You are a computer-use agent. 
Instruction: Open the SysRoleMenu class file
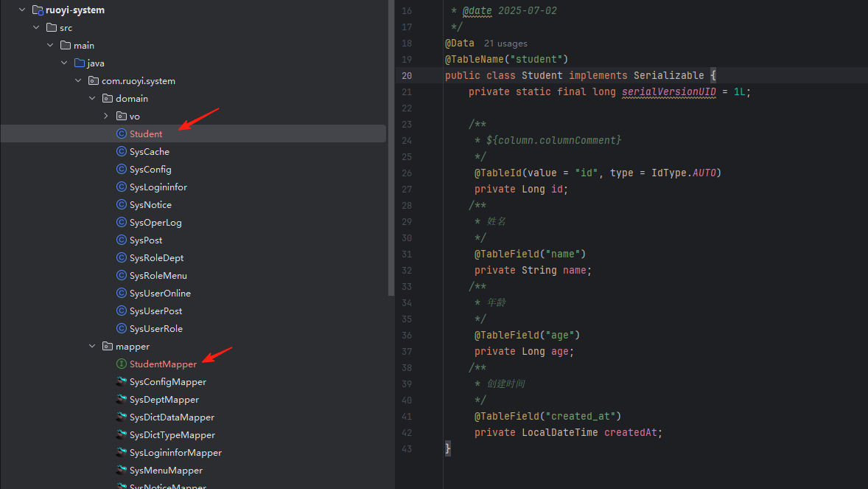click(158, 275)
